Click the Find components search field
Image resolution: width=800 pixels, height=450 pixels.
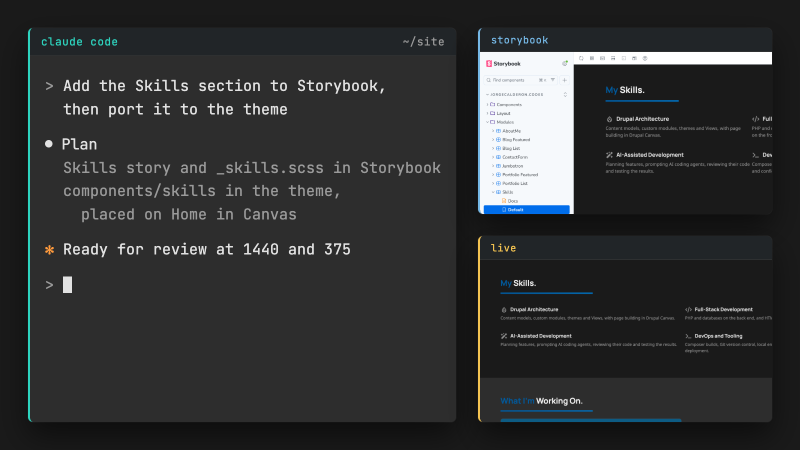(520, 80)
